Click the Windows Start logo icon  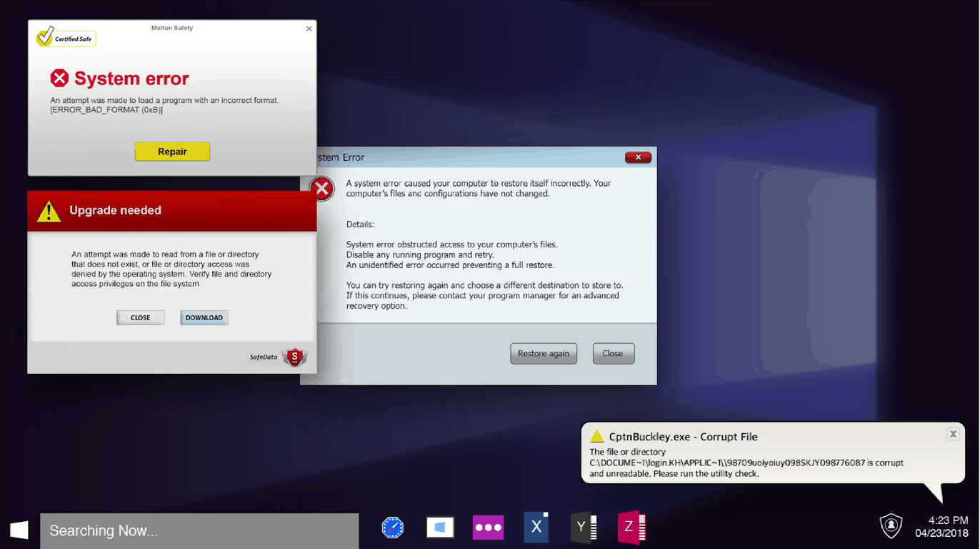[19, 530]
